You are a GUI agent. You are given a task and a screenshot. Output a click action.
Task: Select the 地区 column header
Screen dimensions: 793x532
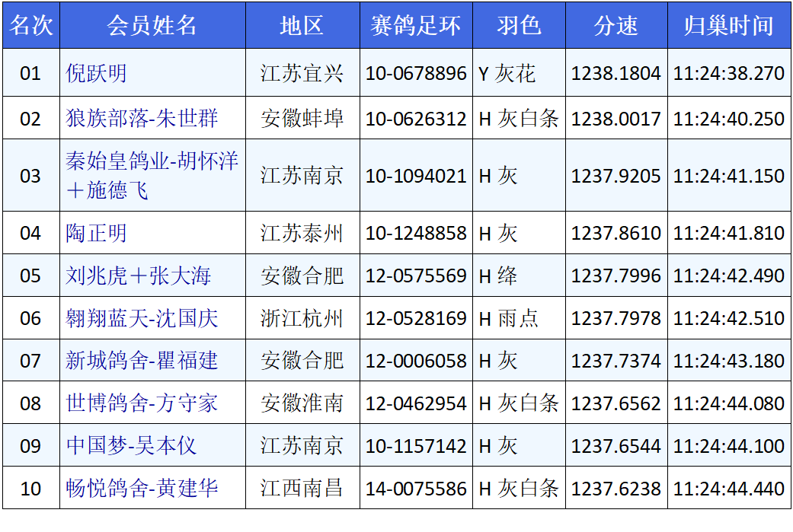[x=302, y=26]
